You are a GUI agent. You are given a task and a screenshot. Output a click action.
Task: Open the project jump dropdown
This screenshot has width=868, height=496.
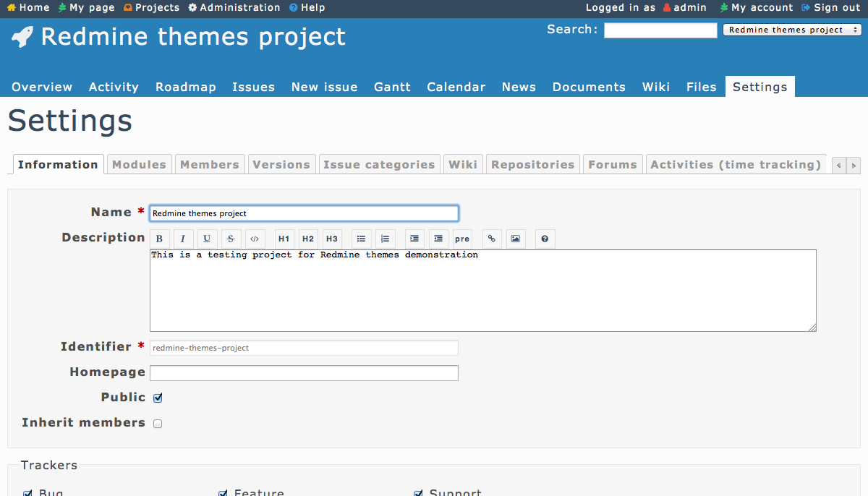[x=792, y=30]
